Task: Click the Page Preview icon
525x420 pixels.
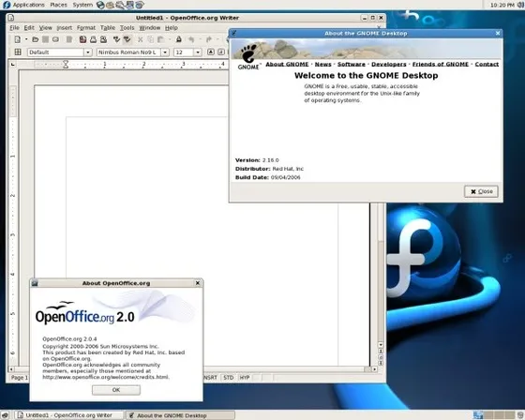Action: pos(103,39)
